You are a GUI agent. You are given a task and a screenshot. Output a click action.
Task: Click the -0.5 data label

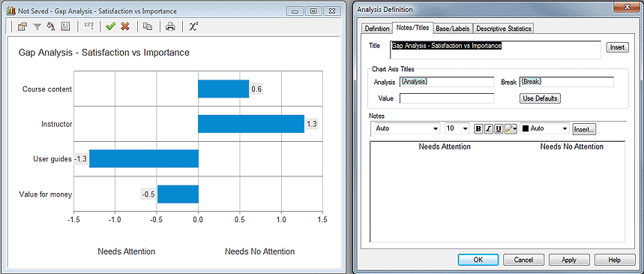tap(148, 194)
